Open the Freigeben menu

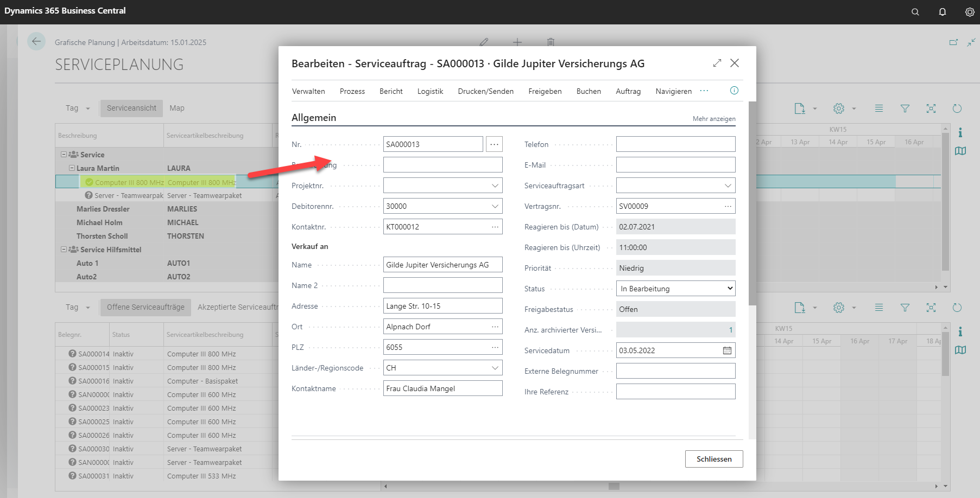click(545, 91)
